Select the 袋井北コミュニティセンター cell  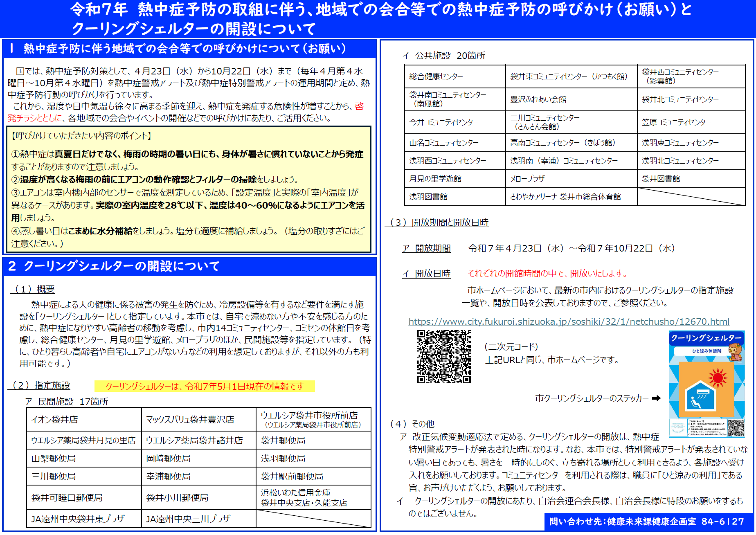pos(691,99)
